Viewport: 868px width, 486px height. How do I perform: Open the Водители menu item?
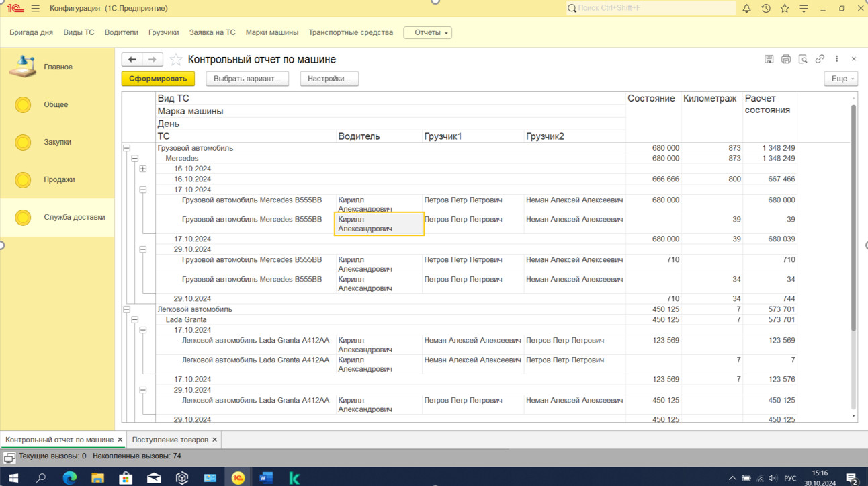pos(121,32)
